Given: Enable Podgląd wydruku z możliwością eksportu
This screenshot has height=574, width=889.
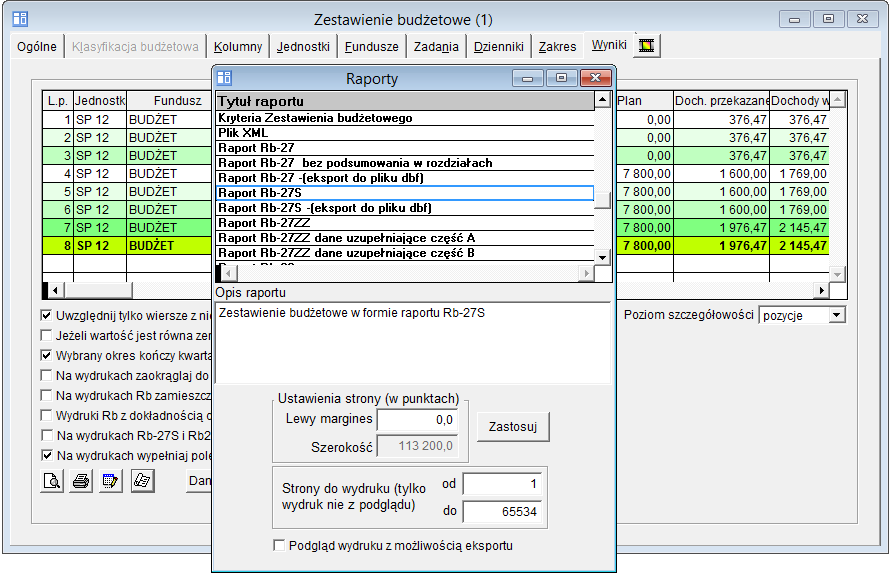Looking at the screenshot, I should 279,545.
